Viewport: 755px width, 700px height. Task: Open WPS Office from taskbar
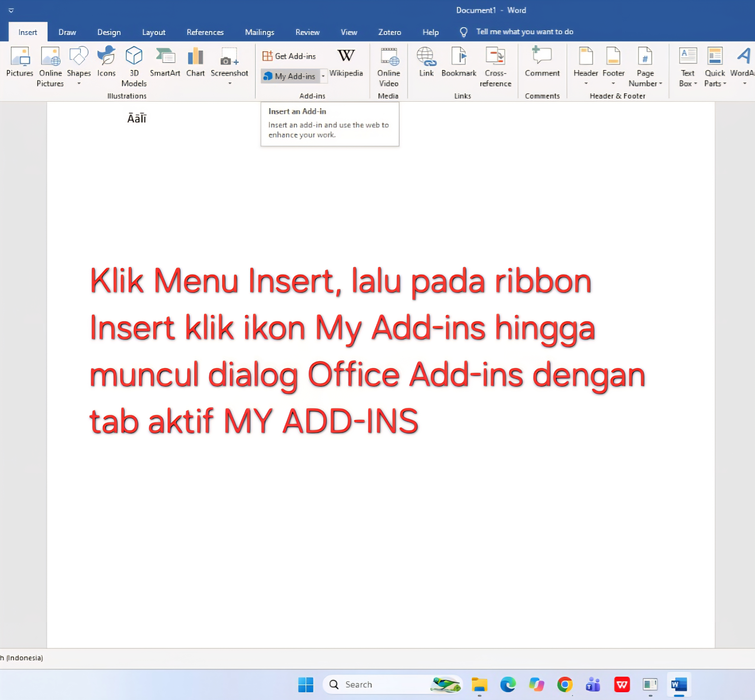(622, 684)
